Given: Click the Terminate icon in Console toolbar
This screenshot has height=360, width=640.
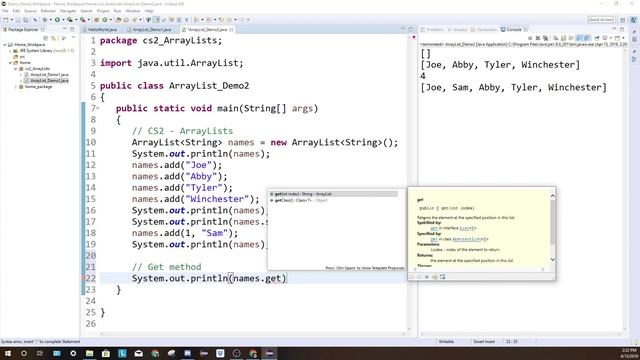Looking at the screenshot, I should tap(530, 38).
